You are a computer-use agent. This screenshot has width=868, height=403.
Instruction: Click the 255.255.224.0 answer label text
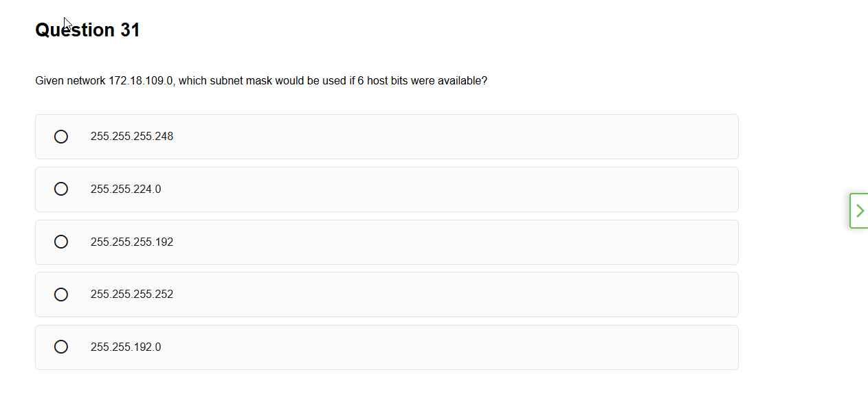point(126,189)
